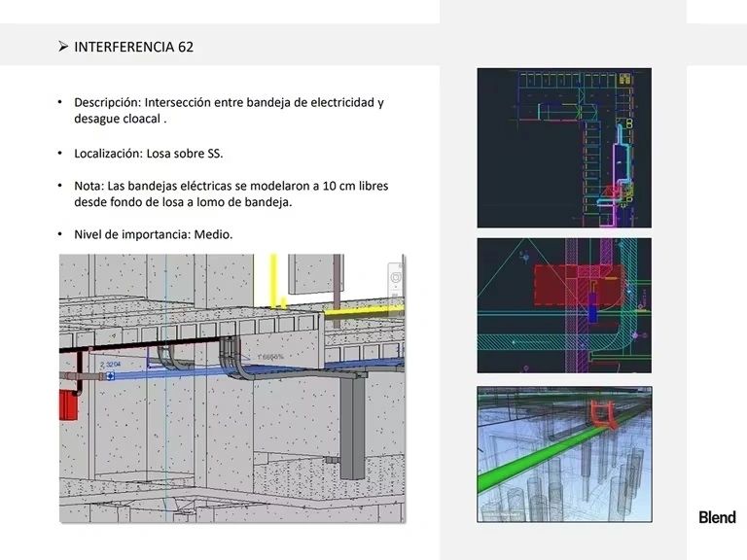Click 'desde fondo de losa a lomo de bandeja.'

(x=183, y=202)
